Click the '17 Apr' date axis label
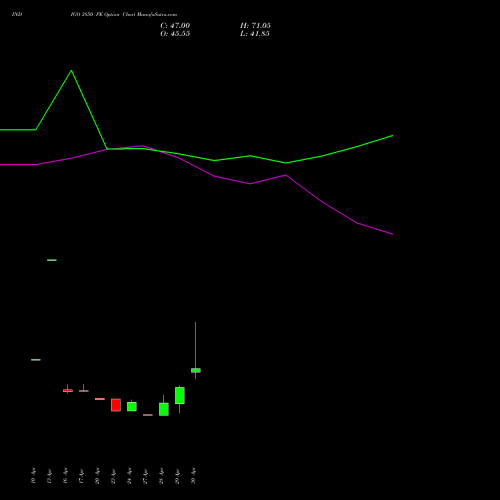 (81, 476)
